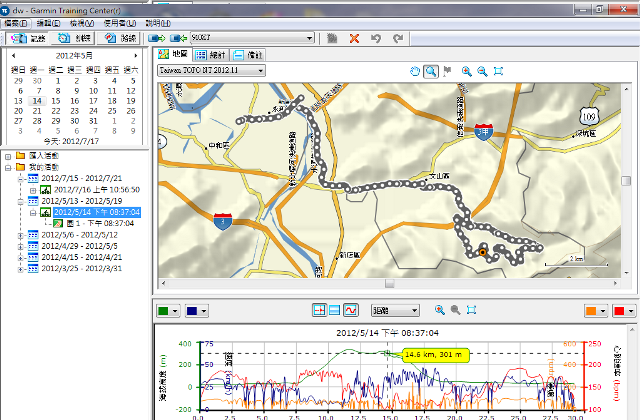Screen dimensions: 640x420
Task: Select lap 1 at 08:37:04
Action: pyautogui.click(x=100, y=223)
